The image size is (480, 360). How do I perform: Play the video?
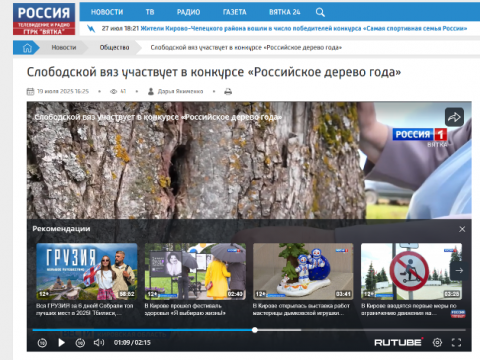coord(61,342)
